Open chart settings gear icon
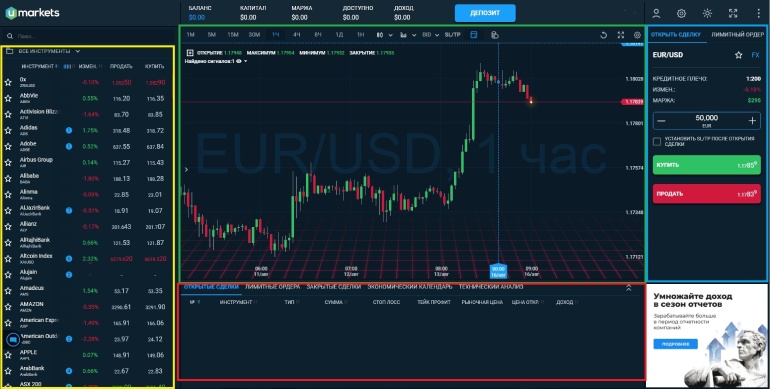This screenshot has width=770, height=389. (637, 35)
